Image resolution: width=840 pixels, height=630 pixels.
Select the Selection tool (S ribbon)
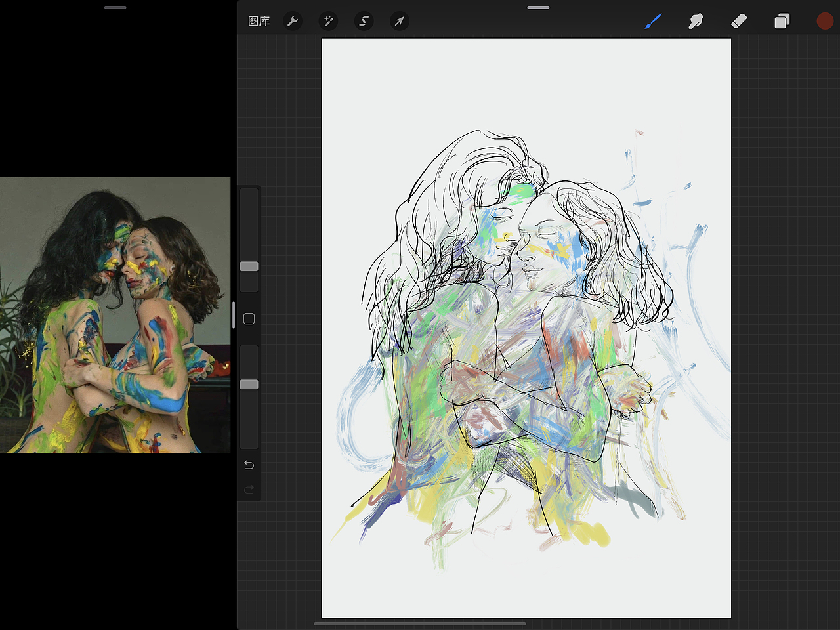coord(364,21)
